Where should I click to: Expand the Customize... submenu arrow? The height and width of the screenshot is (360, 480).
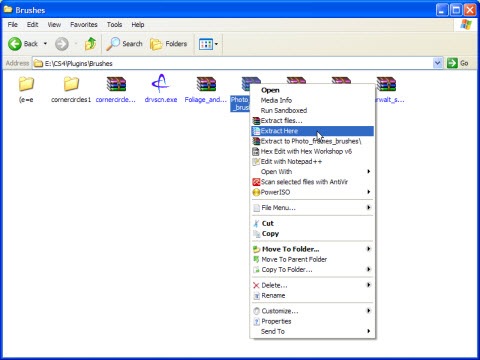369,311
